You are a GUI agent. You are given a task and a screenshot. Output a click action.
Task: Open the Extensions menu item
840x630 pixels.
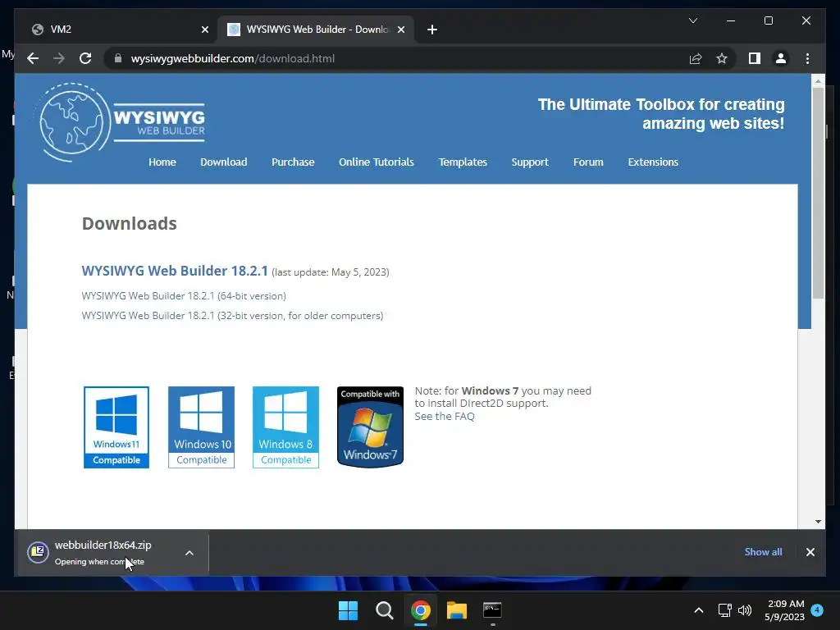pyautogui.click(x=653, y=162)
